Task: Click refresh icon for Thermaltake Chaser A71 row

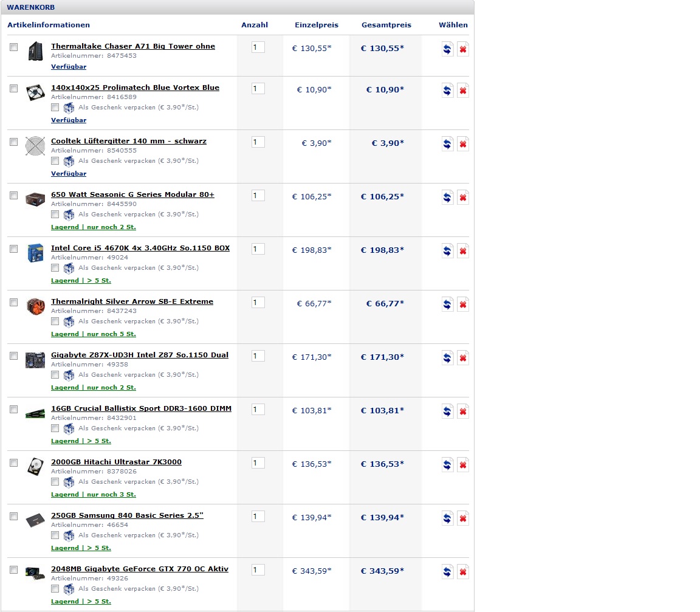Action: tap(447, 49)
